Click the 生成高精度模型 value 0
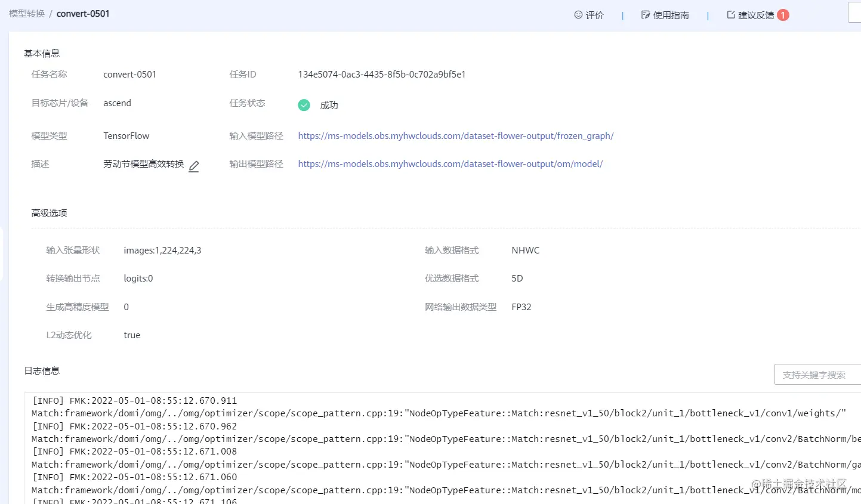Viewport: 861px width, 504px height. [126, 307]
